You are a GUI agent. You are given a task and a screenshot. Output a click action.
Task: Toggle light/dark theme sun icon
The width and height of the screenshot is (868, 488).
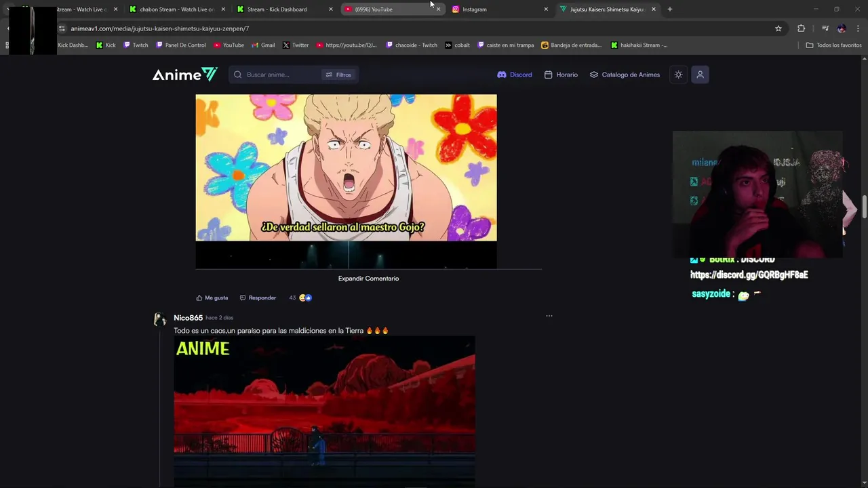[x=678, y=75]
